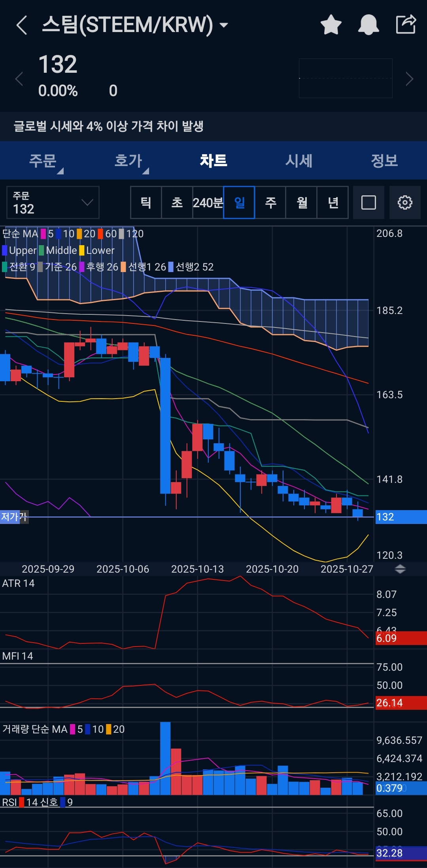
Task: Switch to the 주문 tab
Action: pyautogui.click(x=43, y=161)
